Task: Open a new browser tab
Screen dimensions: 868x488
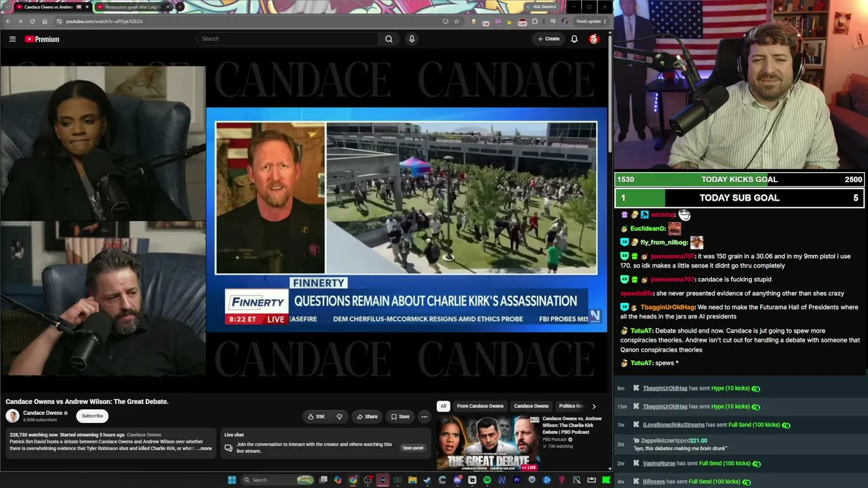Action: click(x=180, y=7)
